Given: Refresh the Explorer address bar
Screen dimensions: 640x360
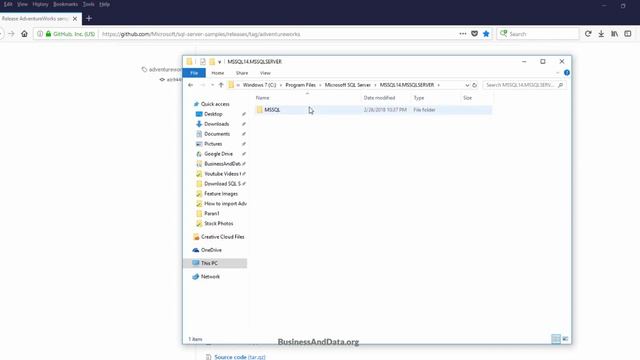Looking at the screenshot, I should (474, 85).
